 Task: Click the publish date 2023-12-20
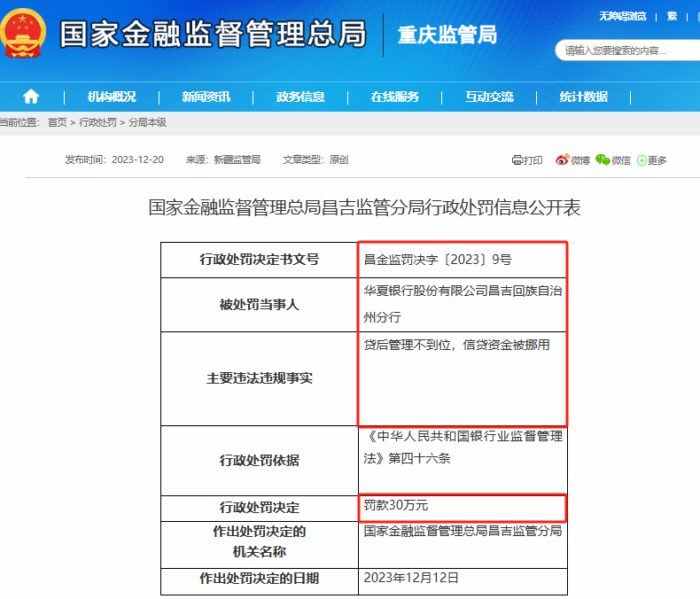137,159
